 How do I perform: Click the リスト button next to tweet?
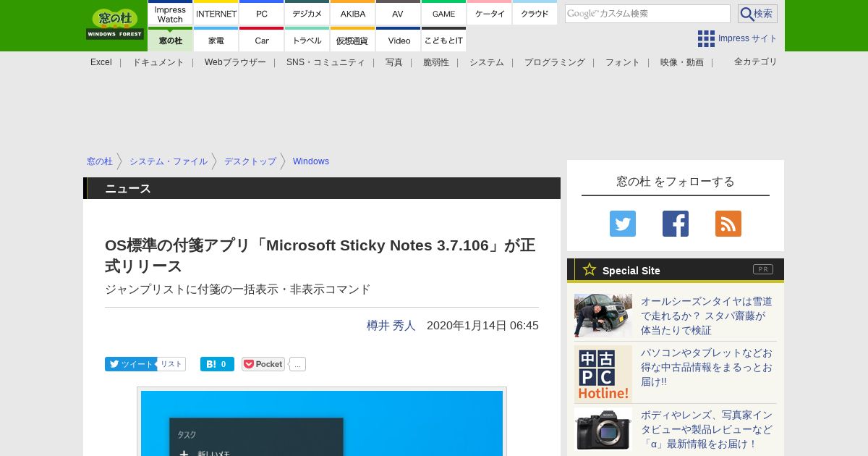[x=171, y=364]
